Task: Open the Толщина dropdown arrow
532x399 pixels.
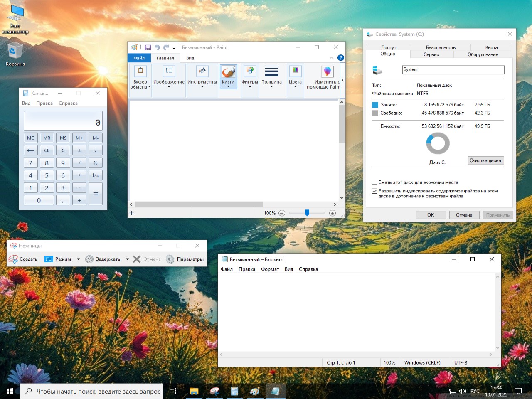Action: coord(272,87)
